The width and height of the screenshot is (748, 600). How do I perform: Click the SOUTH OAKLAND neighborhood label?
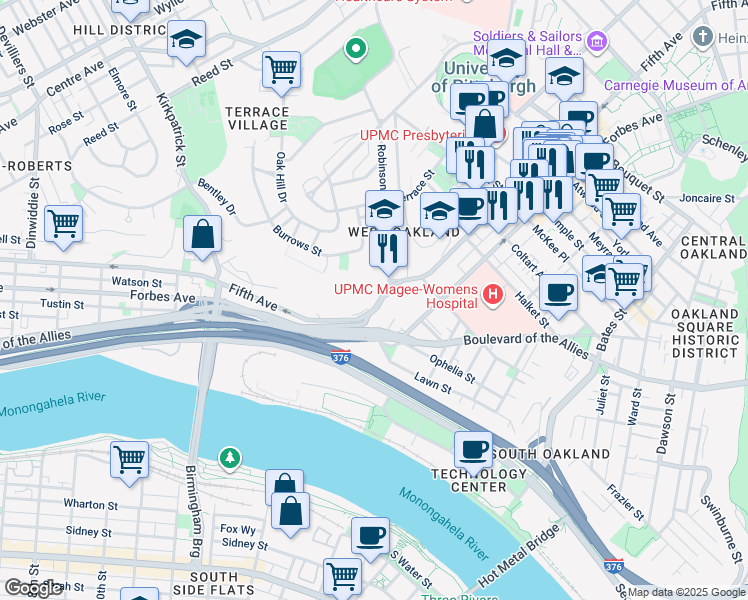tap(550, 454)
